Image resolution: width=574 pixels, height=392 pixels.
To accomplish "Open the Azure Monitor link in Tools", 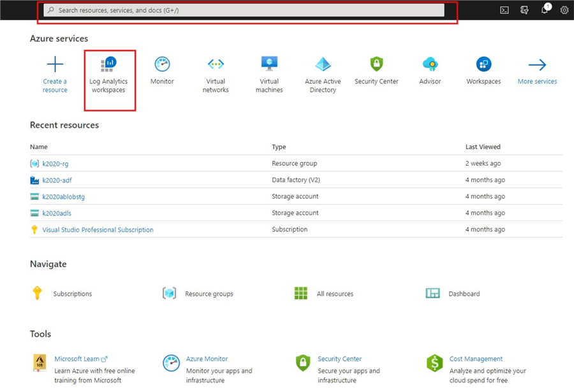I will pyautogui.click(x=207, y=359).
